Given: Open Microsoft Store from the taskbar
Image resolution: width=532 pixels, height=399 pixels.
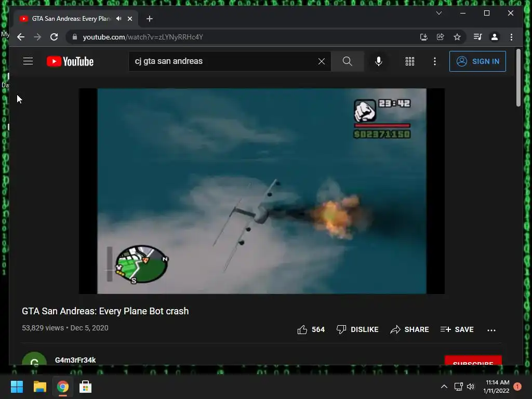Looking at the screenshot, I should click(85, 387).
